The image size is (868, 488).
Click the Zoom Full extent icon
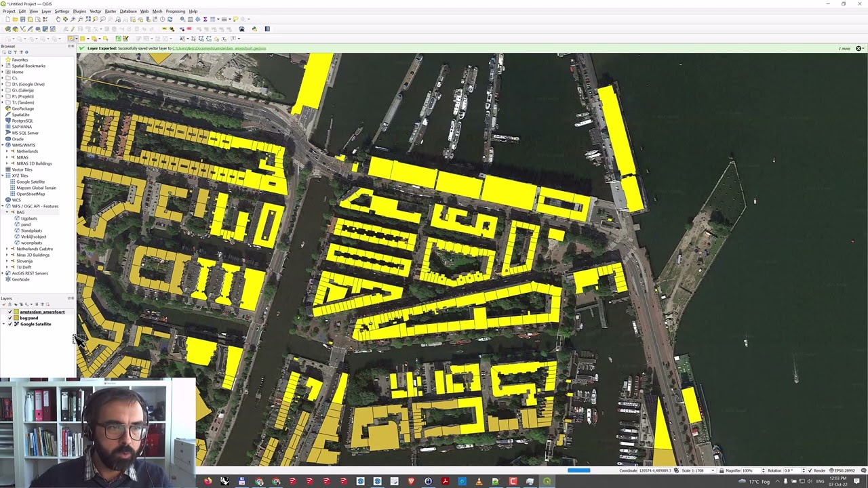(x=88, y=19)
